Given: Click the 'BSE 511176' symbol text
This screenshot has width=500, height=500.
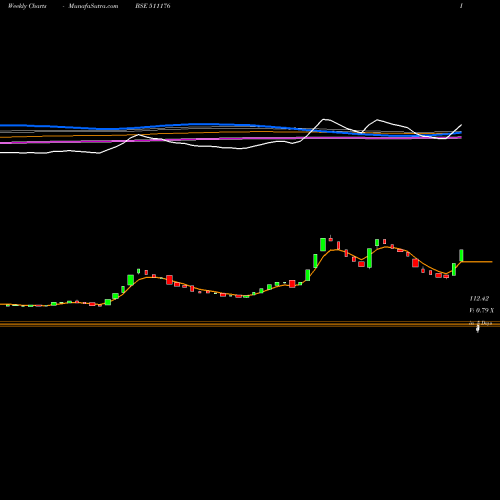Looking at the screenshot, I should pos(153,6).
